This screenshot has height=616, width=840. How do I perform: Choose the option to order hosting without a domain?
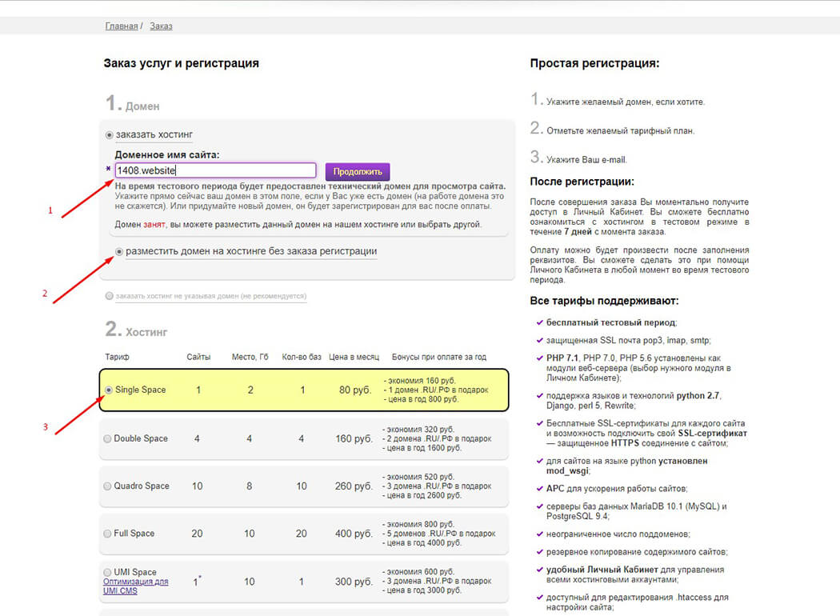(110, 296)
